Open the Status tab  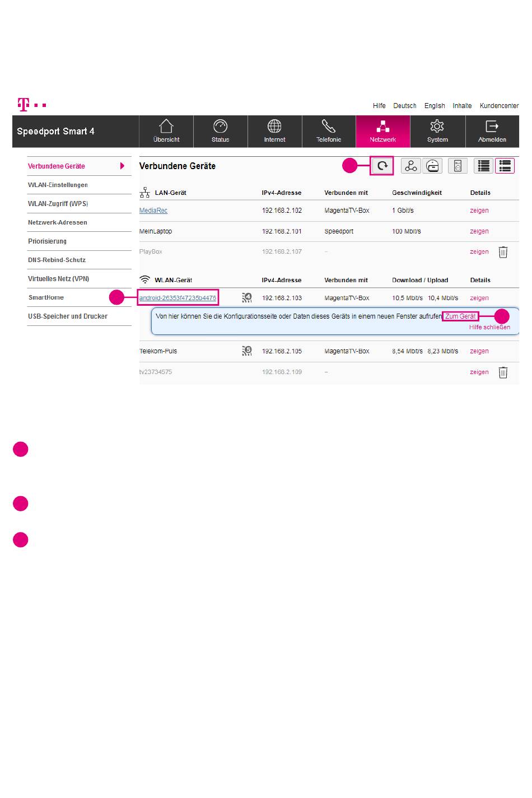pos(221,132)
